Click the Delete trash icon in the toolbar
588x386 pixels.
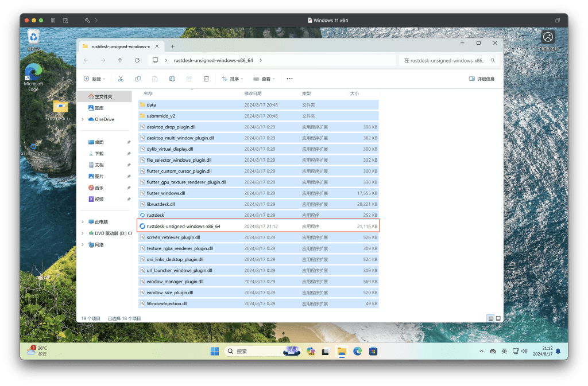pyautogui.click(x=207, y=79)
